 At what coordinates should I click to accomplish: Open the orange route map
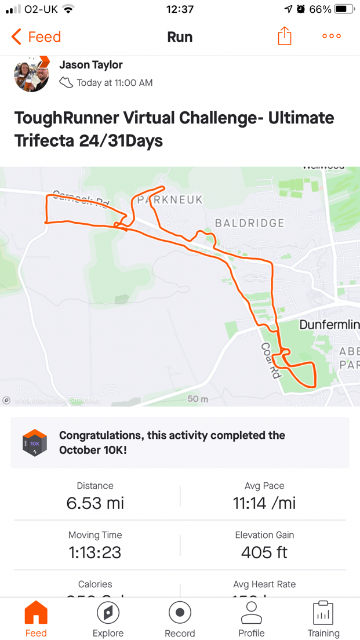[180, 287]
